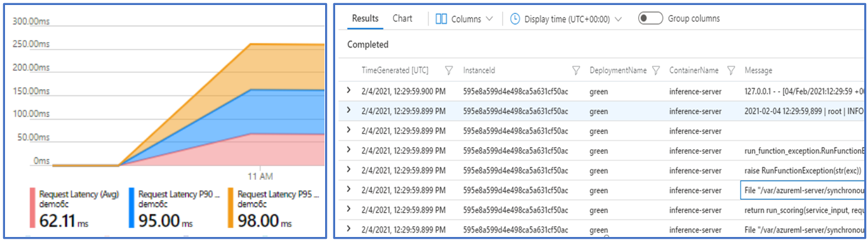The height and width of the screenshot is (242, 868).
Task: Open the TimeGenerated column filter icon
Action: (x=449, y=70)
